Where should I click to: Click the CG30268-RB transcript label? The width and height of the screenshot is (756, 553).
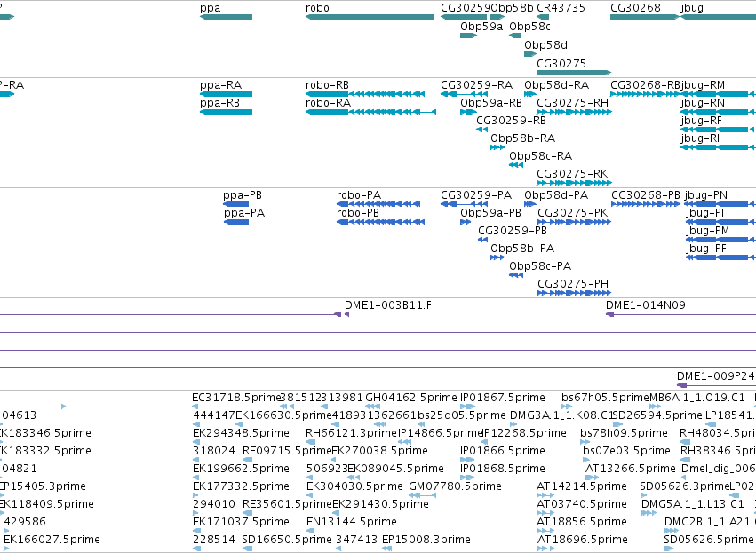(x=645, y=85)
